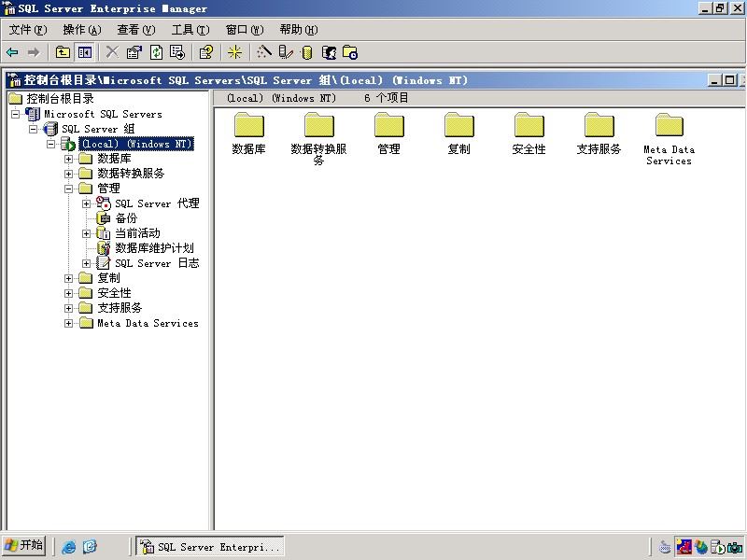Click the camera icon in system tray
Screen dimensions: 747x560
pyautogui.click(x=736, y=548)
